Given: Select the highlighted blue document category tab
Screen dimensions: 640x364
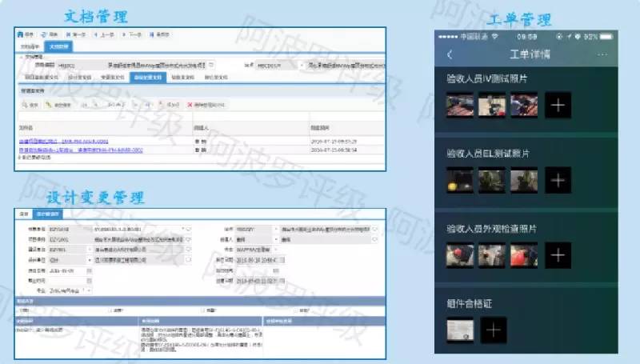Looking at the screenshot, I should [x=149, y=78].
